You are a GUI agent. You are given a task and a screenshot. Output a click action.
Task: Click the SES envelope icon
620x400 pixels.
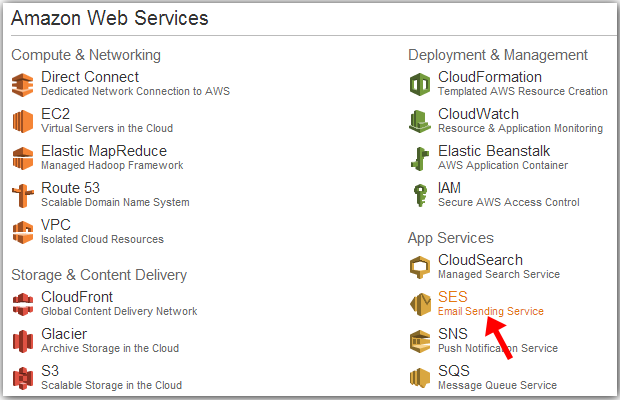[x=420, y=304]
